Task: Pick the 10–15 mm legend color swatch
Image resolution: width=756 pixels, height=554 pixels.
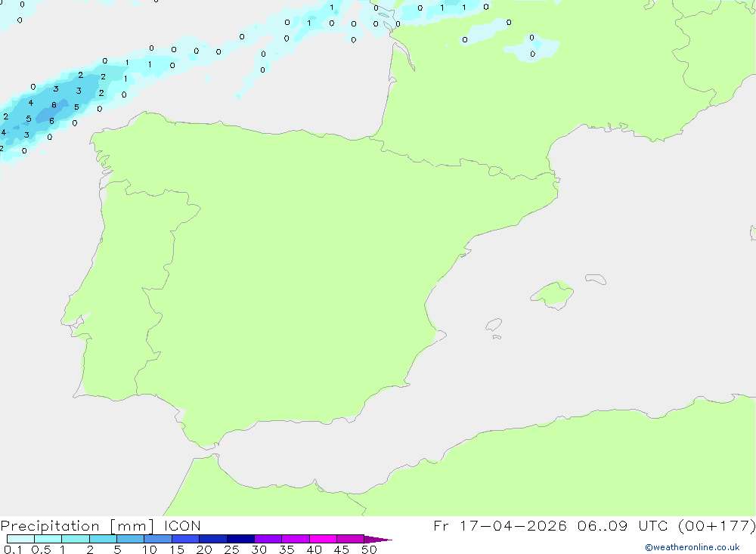Action: [x=158, y=539]
